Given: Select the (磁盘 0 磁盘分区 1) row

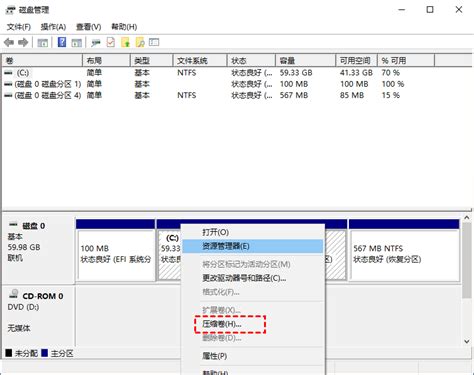Looking at the screenshot, I should pyautogui.click(x=219, y=84).
